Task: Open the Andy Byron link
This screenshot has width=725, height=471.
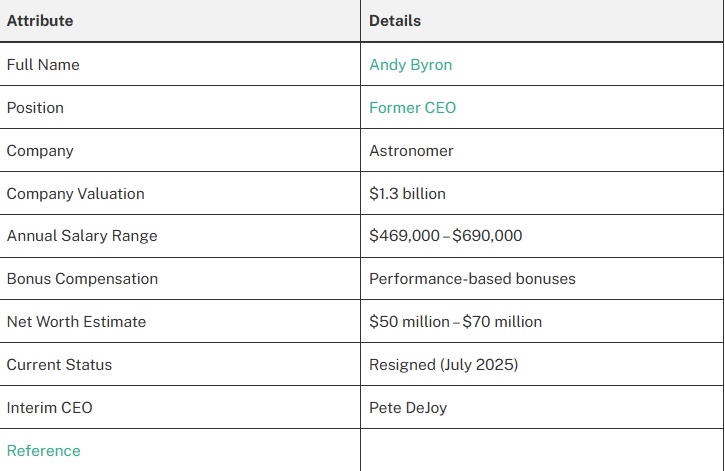Action: [410, 65]
